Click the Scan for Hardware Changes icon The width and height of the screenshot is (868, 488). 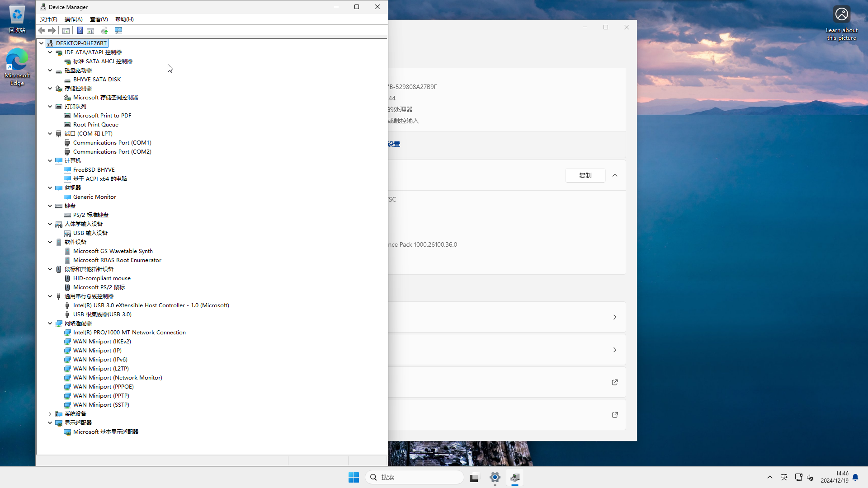point(118,30)
